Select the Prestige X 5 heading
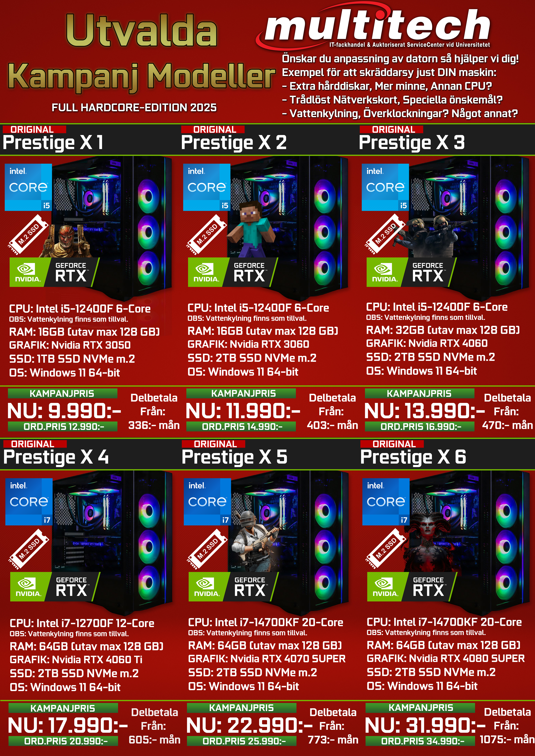Screen dimensions: 535x756 point(234,457)
